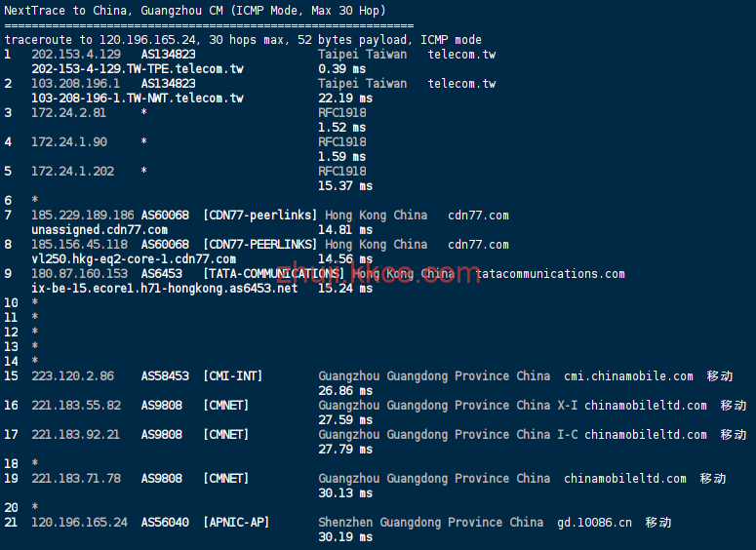Screen dimensions: 756x550
Task: Select the AS56040 number on hop 21
Action: [x=165, y=523]
